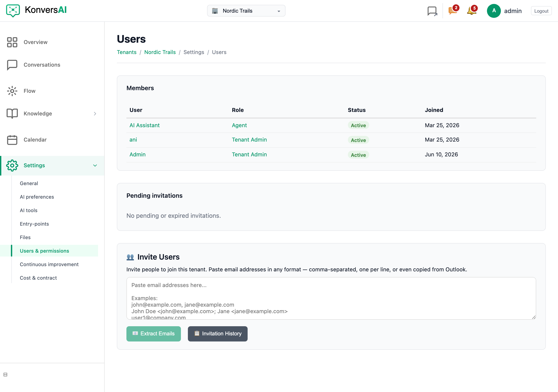This screenshot has height=392, width=558.
Task: Open Files settings page
Action: point(25,237)
